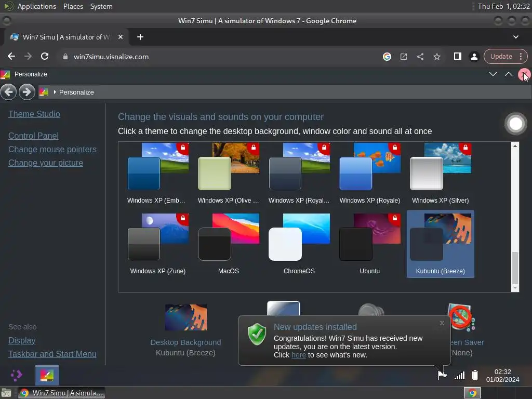Click Personalize breadcrumb in address bar
Viewport: 532px width, 399px height.
76,92
